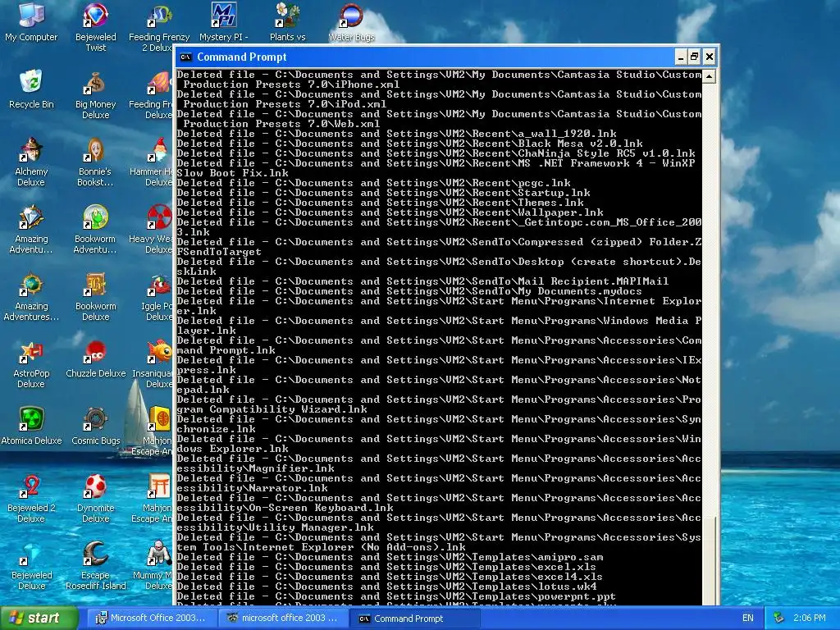Click the line ending in Templates\amipro.sam
Image resolution: width=840 pixels, height=630 pixels.
pos(390,557)
